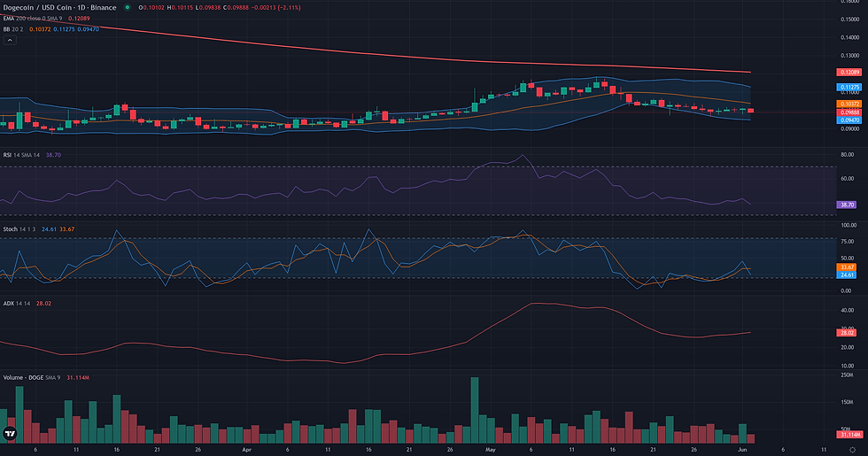Click the orange 33.67 Stoch value label
This screenshot has width=868, height=456.
847,267
